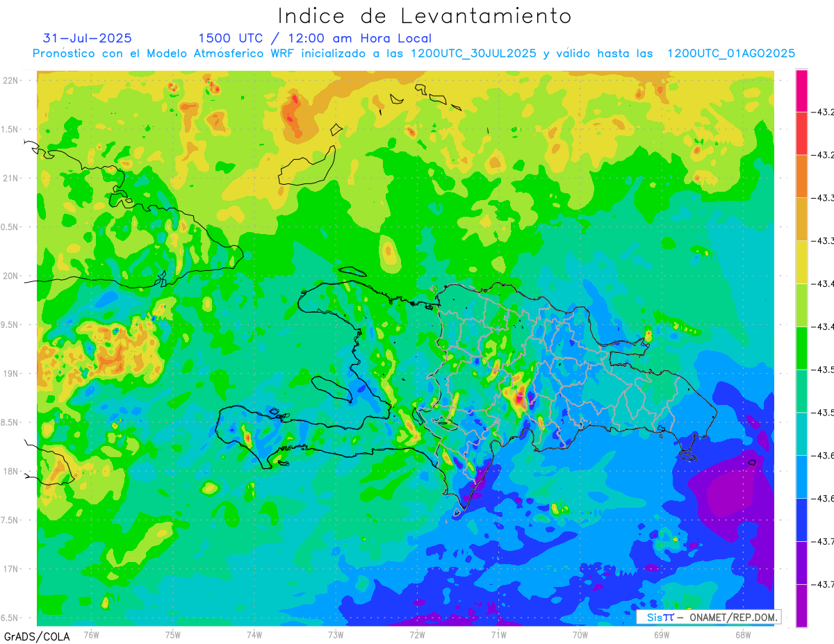Click the "70W" longitude label
Screen dimensions: 834x644
click(x=580, y=634)
